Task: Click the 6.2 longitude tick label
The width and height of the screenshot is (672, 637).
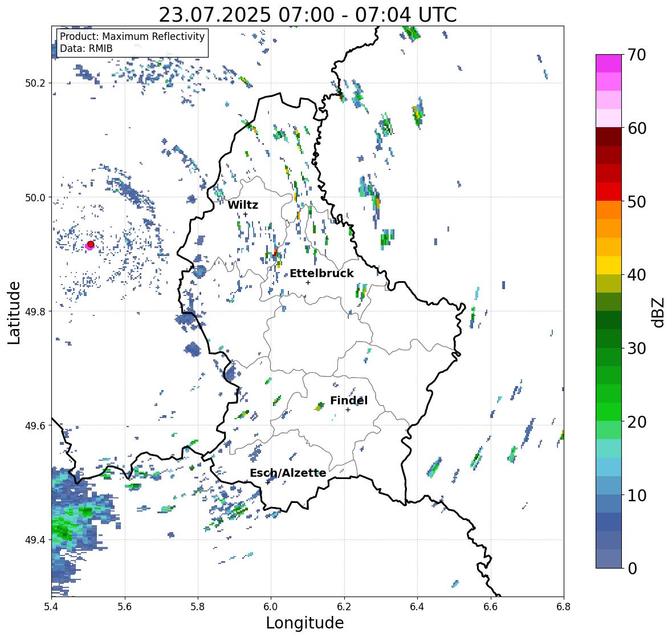Action: coord(344,607)
